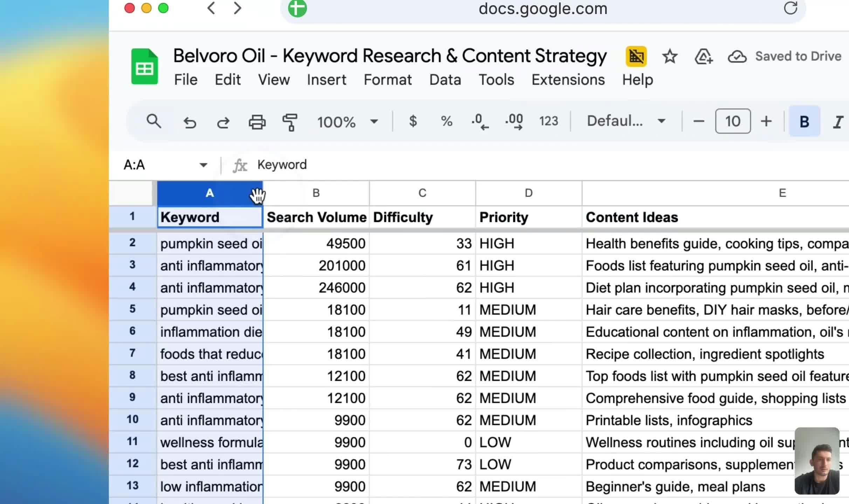Click the yellow extension icon beside title
849x504 pixels.
(636, 56)
